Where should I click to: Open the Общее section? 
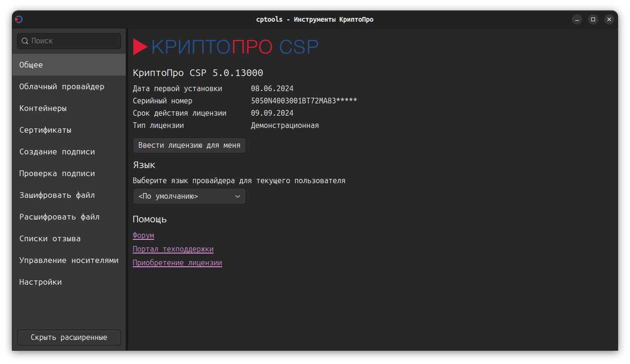click(x=31, y=65)
